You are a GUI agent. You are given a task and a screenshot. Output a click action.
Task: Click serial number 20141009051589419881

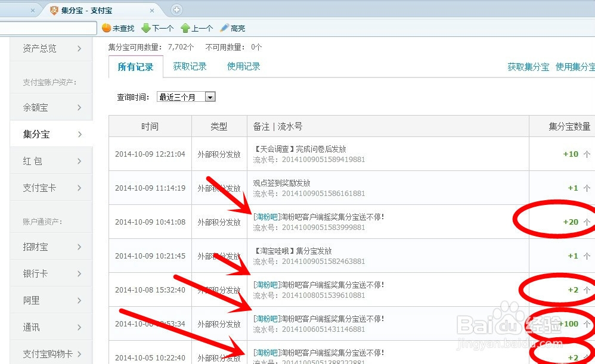pos(323,160)
